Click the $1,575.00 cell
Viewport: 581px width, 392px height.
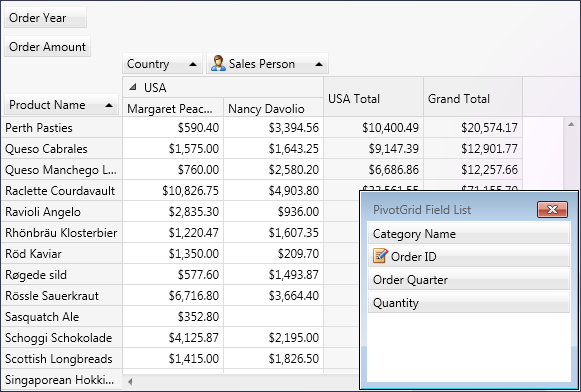coord(173,149)
